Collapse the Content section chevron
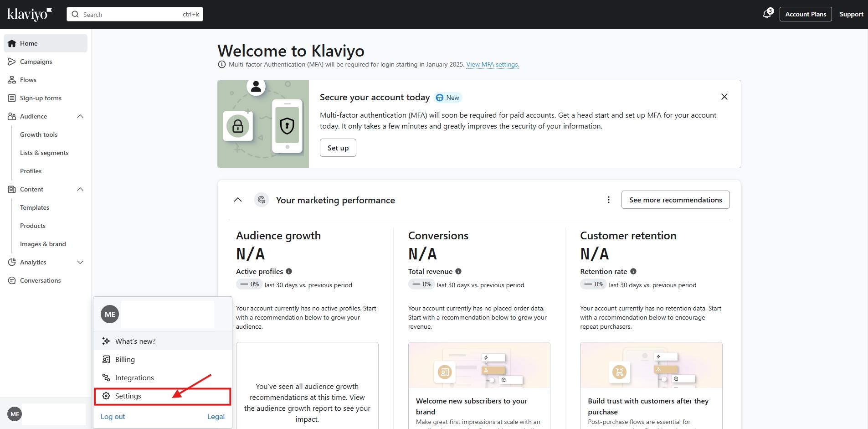Viewport: 868px width, 429px height. pos(80,189)
